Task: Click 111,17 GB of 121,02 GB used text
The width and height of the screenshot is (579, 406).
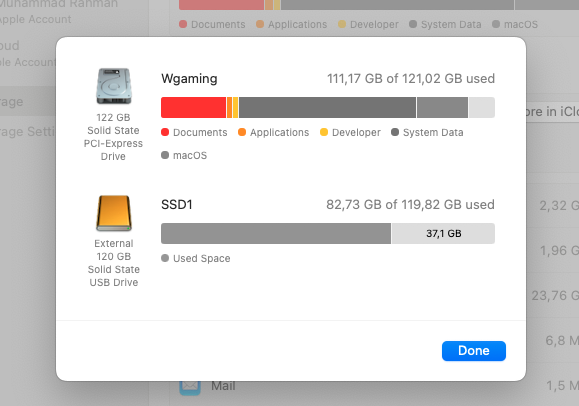Action: (411, 79)
